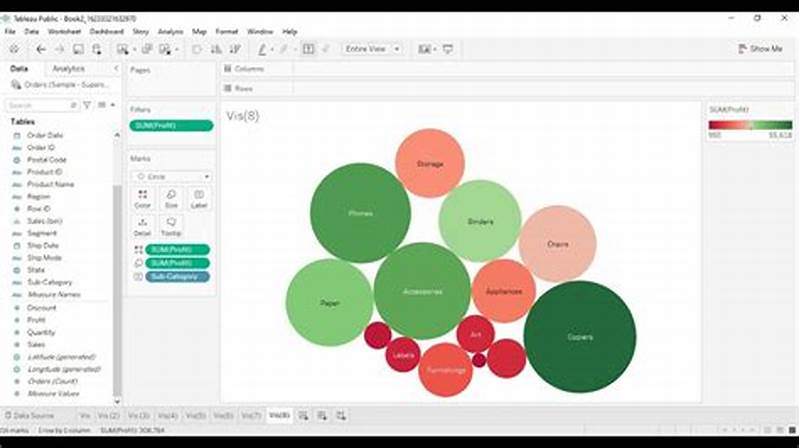Click the Show/Hide Cards toolbar icon
Image resolution: width=800 pixels, height=448 pixels.
click(424, 49)
